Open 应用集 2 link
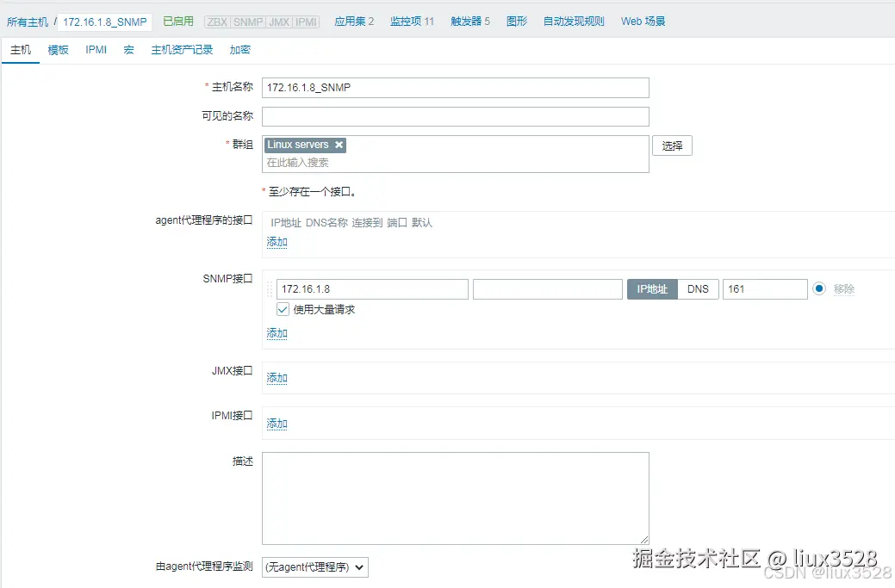Screen dimensions: 895x588 [354, 22]
